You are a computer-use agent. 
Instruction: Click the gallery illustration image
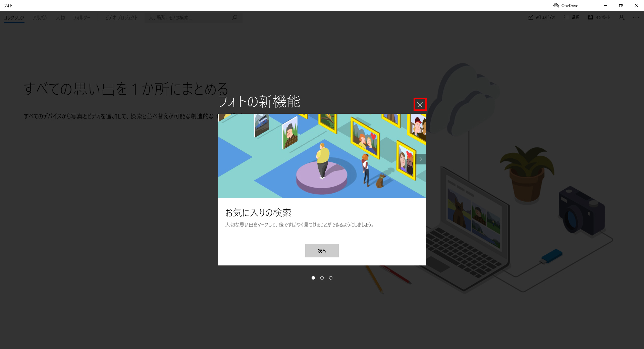click(x=322, y=156)
